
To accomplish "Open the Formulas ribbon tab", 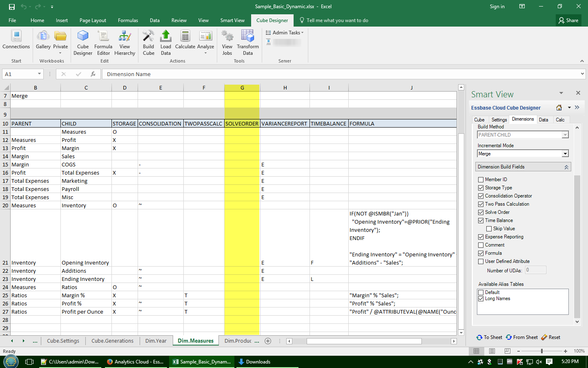I will [x=128, y=20].
